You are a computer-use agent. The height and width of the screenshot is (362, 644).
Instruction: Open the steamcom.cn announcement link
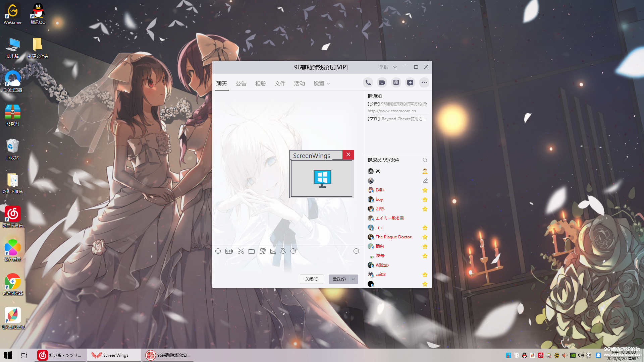(391, 111)
